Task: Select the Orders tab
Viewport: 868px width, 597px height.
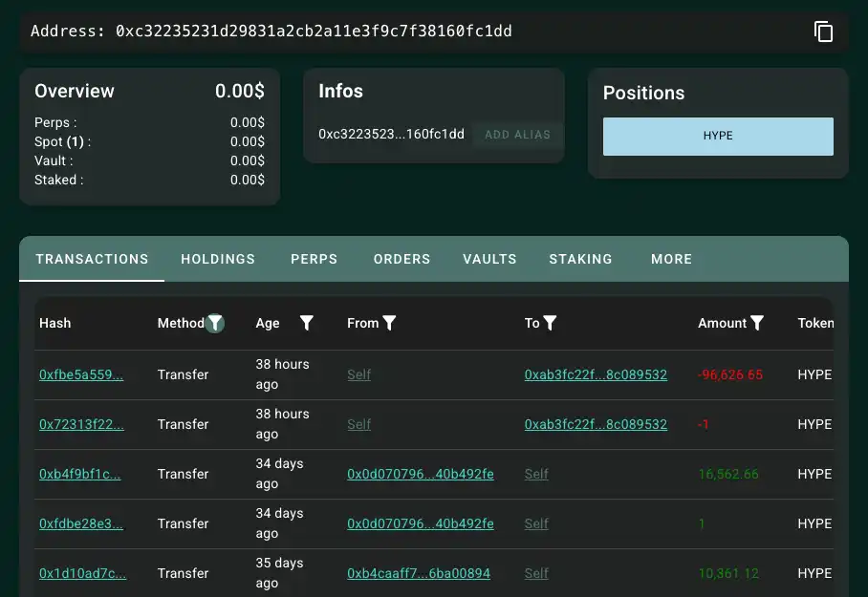Action: tap(401, 259)
